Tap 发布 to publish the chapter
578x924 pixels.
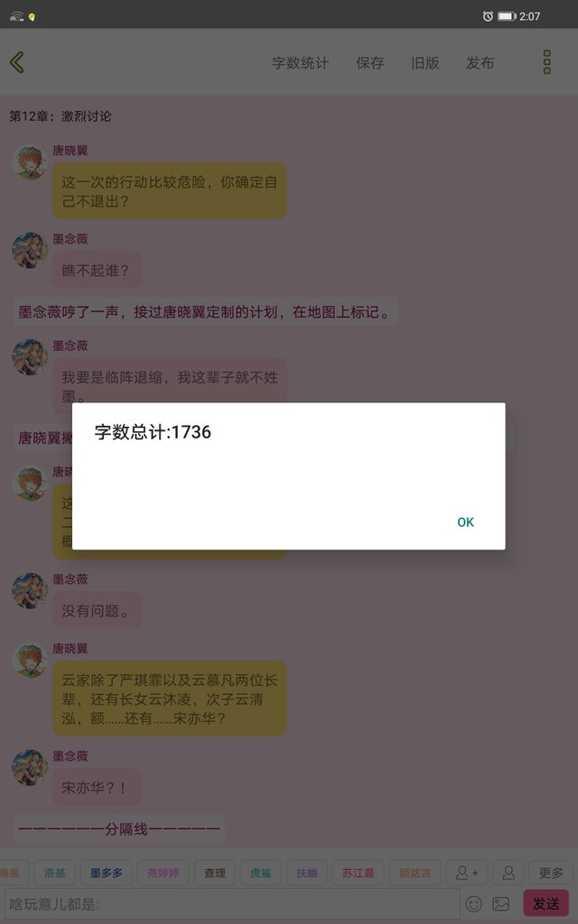pos(480,63)
